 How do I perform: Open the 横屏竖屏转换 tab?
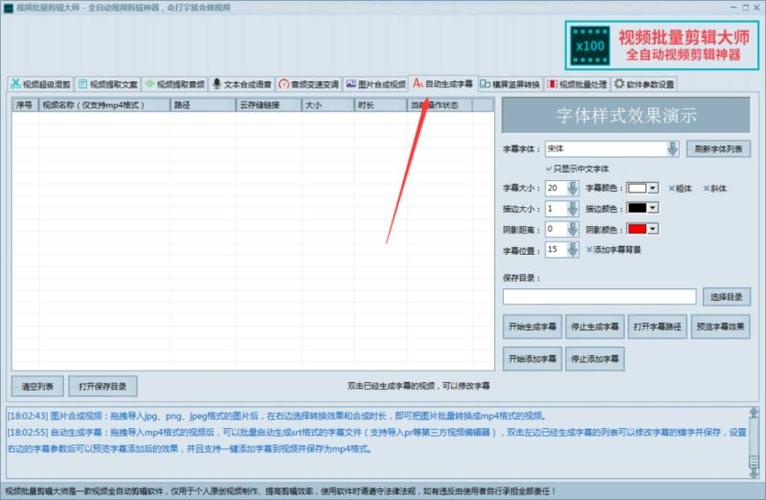510,84
